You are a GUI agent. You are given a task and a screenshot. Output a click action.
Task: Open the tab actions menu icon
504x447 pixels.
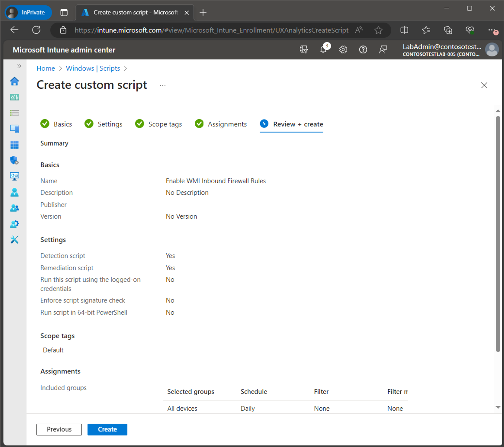pos(64,12)
